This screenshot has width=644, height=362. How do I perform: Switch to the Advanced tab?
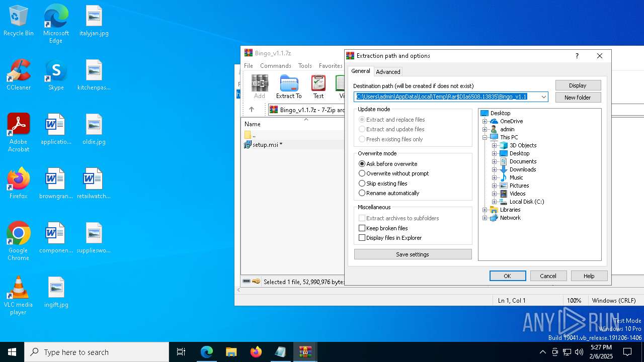pos(388,72)
